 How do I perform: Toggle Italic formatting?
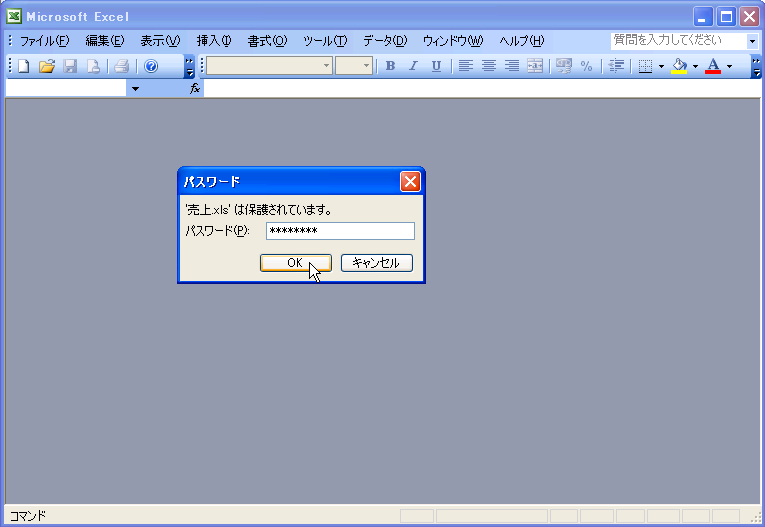pyautogui.click(x=413, y=66)
